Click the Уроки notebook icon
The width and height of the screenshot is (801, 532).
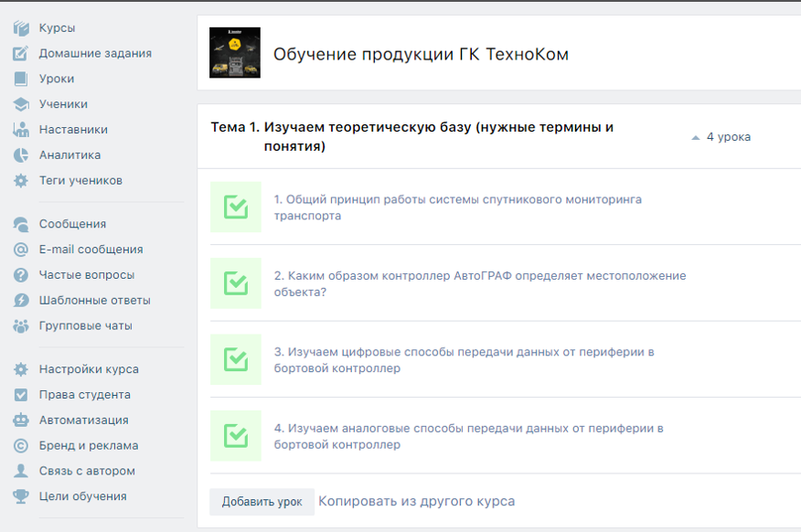(21, 79)
